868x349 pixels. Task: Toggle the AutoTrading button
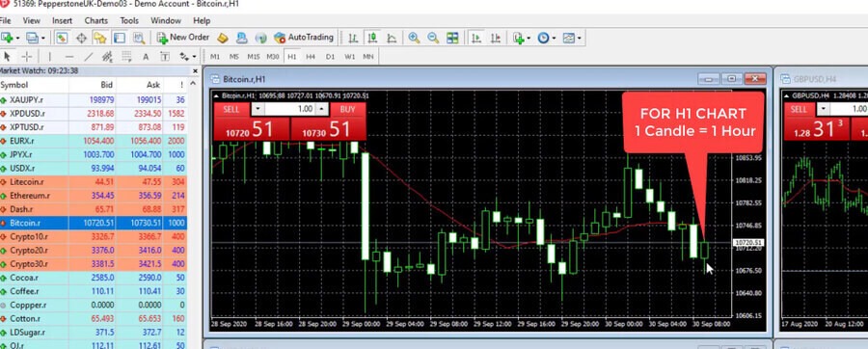click(305, 38)
